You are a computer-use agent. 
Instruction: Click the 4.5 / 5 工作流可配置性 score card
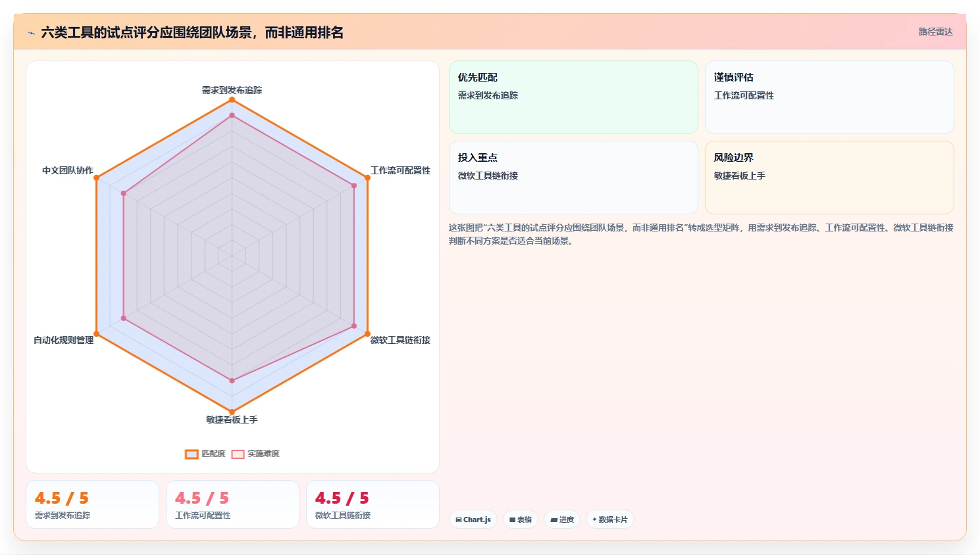(232, 504)
